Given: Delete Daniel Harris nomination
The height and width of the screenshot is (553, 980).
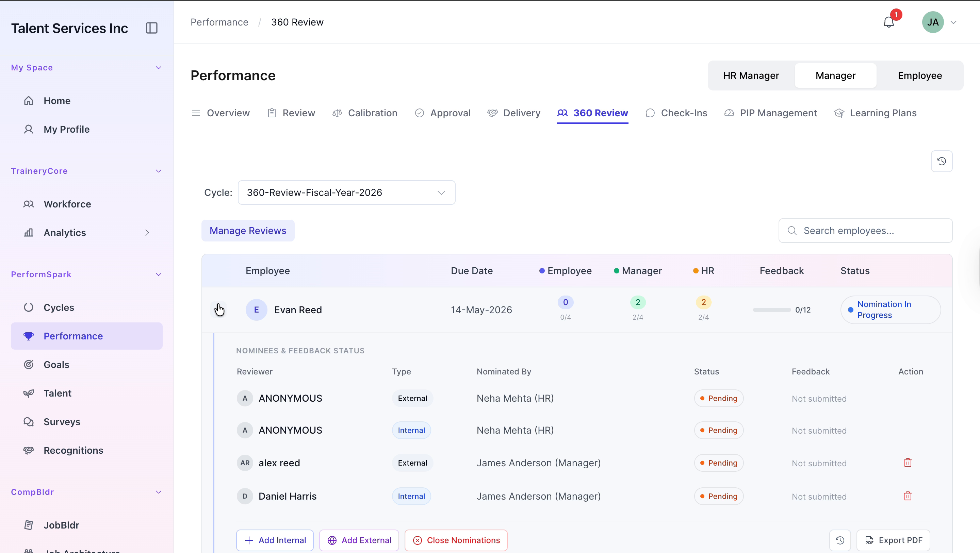Looking at the screenshot, I should click(908, 496).
